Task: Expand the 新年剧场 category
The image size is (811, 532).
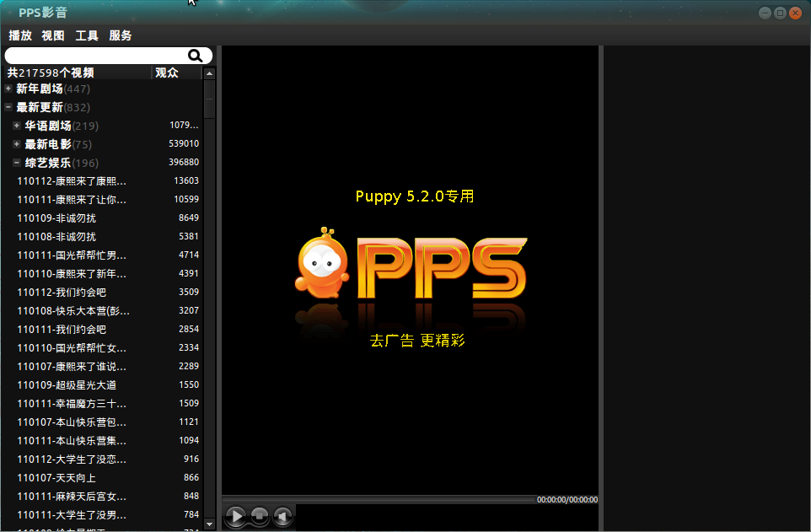Action: [8, 89]
